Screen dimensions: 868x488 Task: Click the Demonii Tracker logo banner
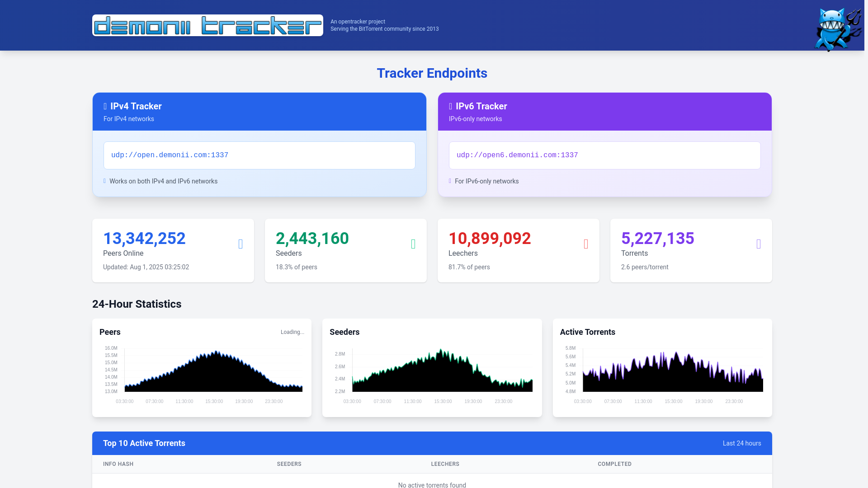point(208,25)
